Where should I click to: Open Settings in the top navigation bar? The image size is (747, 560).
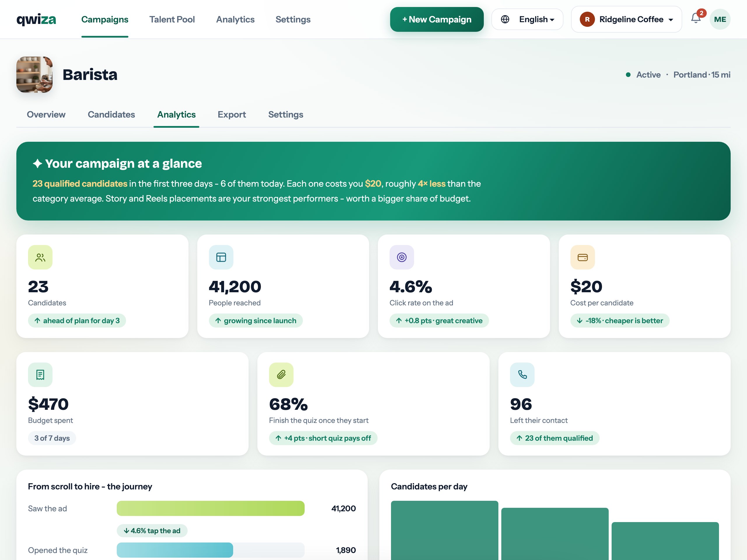[293, 19]
